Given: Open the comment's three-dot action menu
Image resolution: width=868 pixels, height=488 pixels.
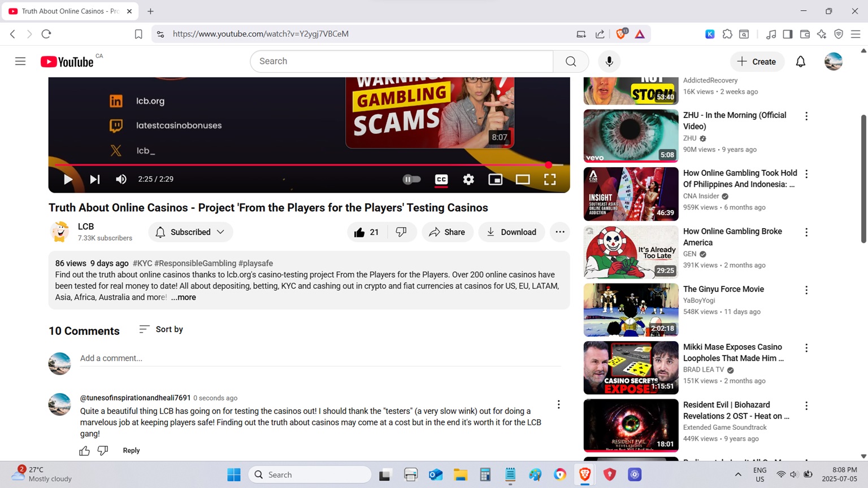Looking at the screenshot, I should [559, 404].
